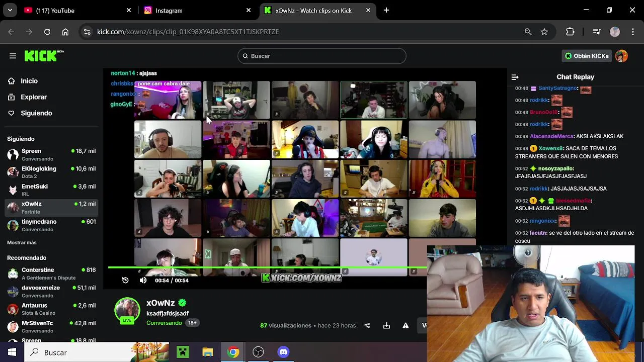The height and width of the screenshot is (362, 644).
Task: Bookmark this page with star icon
Action: [544, 32]
